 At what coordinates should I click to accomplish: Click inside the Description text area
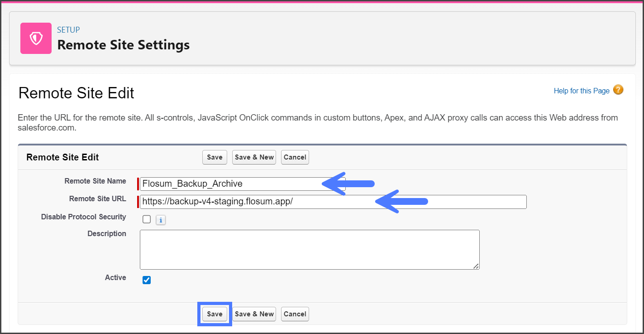[x=309, y=249]
